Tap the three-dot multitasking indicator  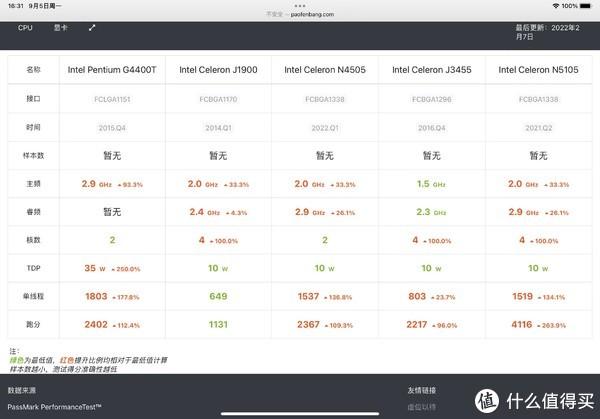pos(300,6)
